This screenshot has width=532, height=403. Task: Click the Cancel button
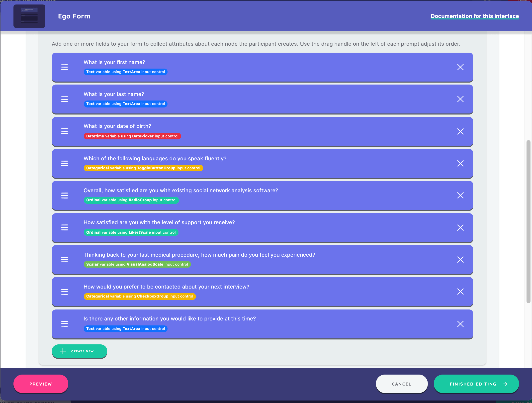point(401,384)
